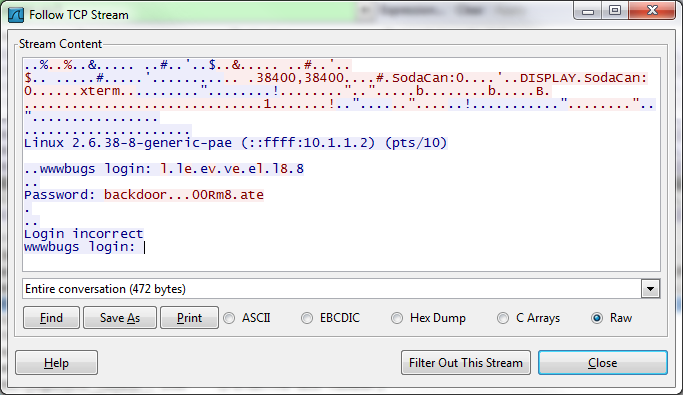Click the '38400,38400' text in stream
This screenshot has width=683, height=395.
(300, 78)
